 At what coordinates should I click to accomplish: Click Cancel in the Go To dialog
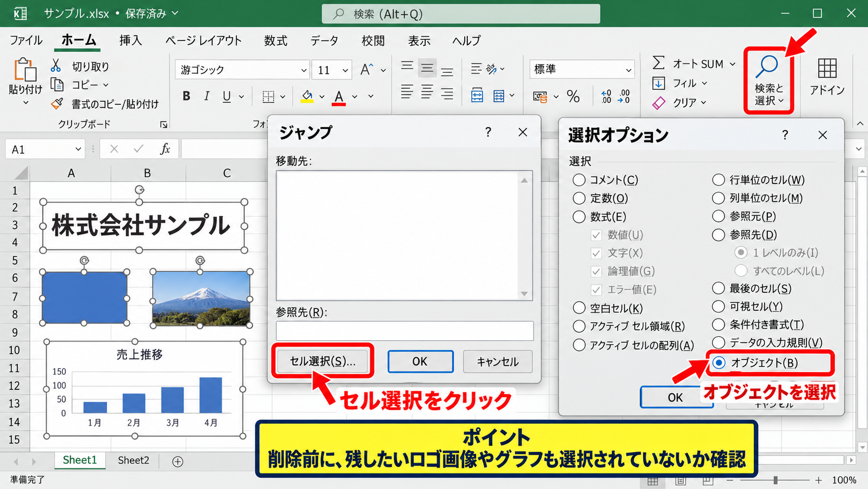click(497, 361)
